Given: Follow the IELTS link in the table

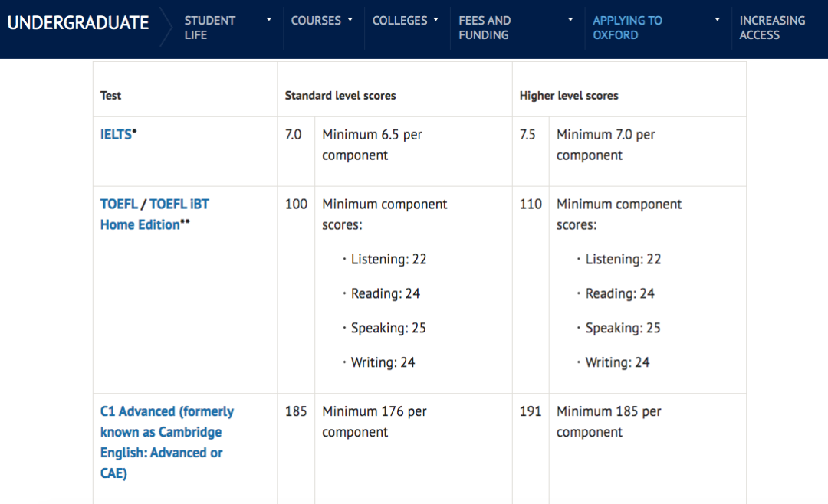Looking at the screenshot, I should click(116, 135).
